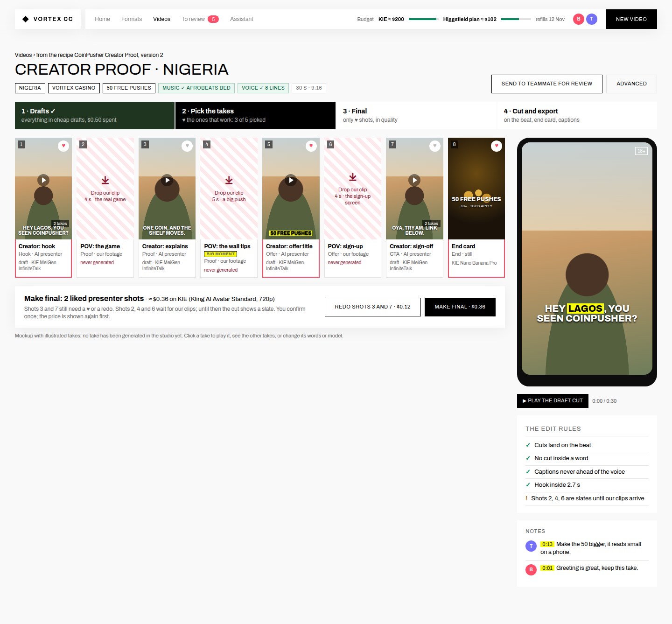Click the download icon on 'POV: the game' slate
672x624 pixels.
105,180
